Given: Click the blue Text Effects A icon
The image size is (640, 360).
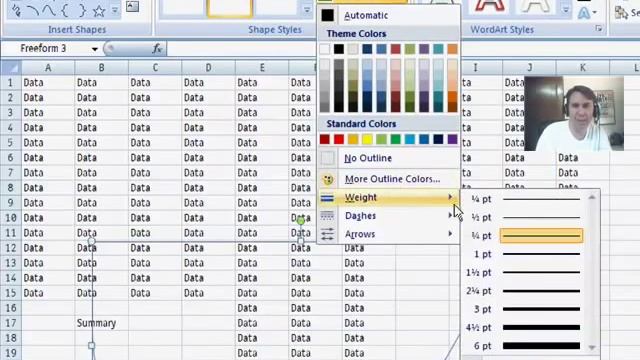Looking at the screenshot, I should coord(584,13).
